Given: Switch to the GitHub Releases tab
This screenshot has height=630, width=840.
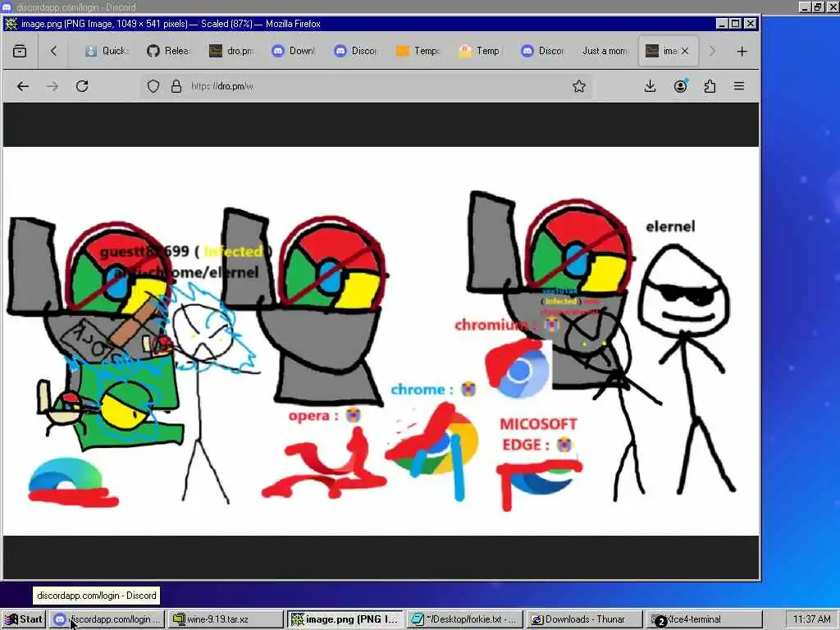Looking at the screenshot, I should [167, 51].
